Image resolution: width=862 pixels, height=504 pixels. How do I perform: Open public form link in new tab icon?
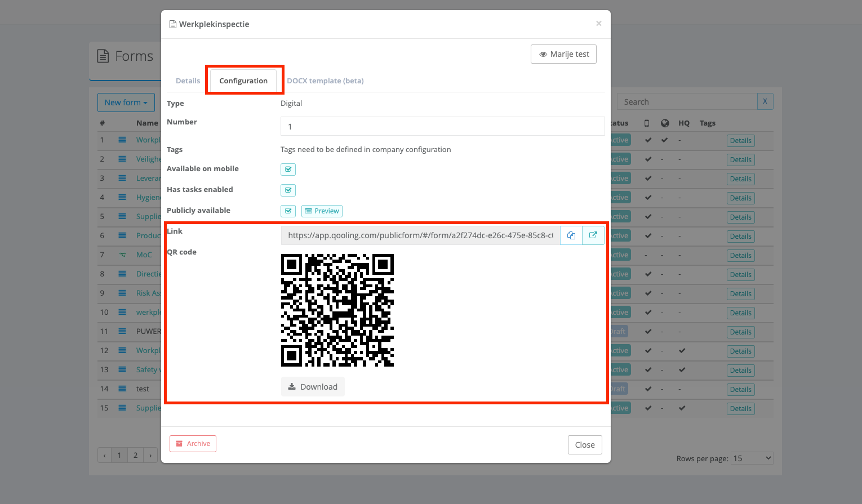point(593,235)
